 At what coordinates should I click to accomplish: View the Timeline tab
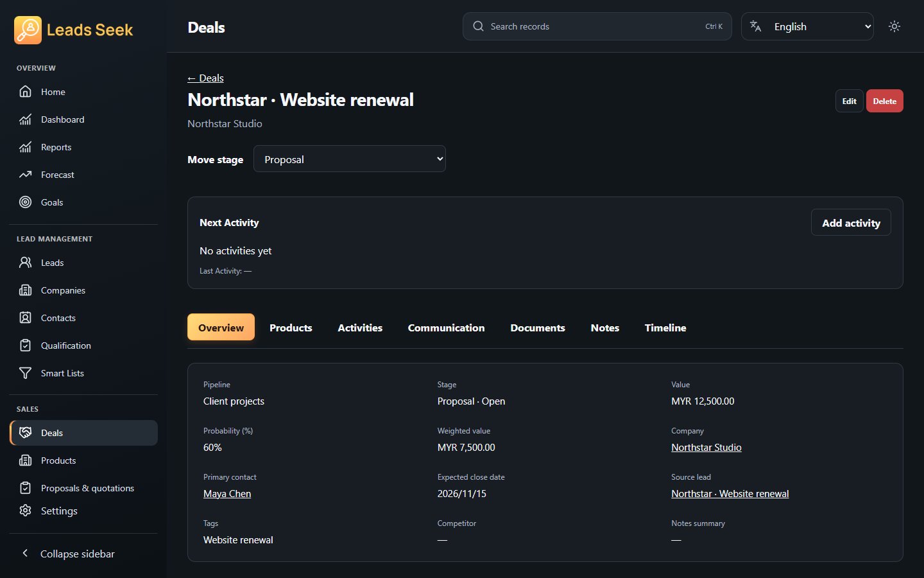(x=665, y=328)
